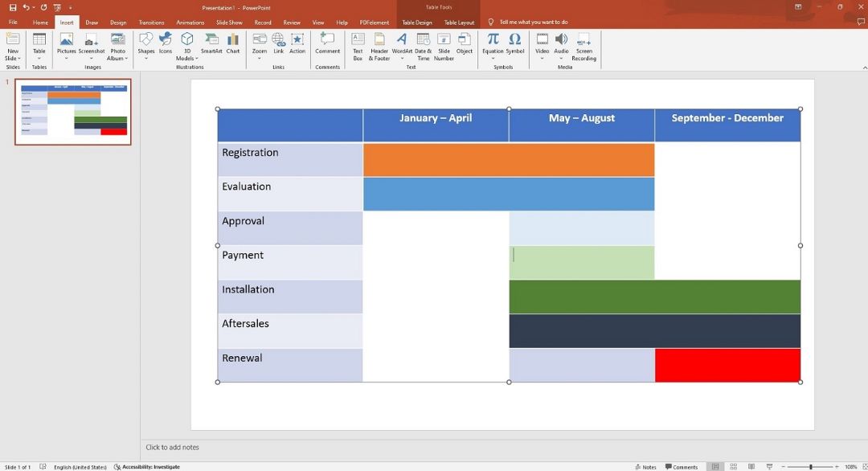868x471 pixels.
Task: Open the Table insert icon
Action: 39,39
